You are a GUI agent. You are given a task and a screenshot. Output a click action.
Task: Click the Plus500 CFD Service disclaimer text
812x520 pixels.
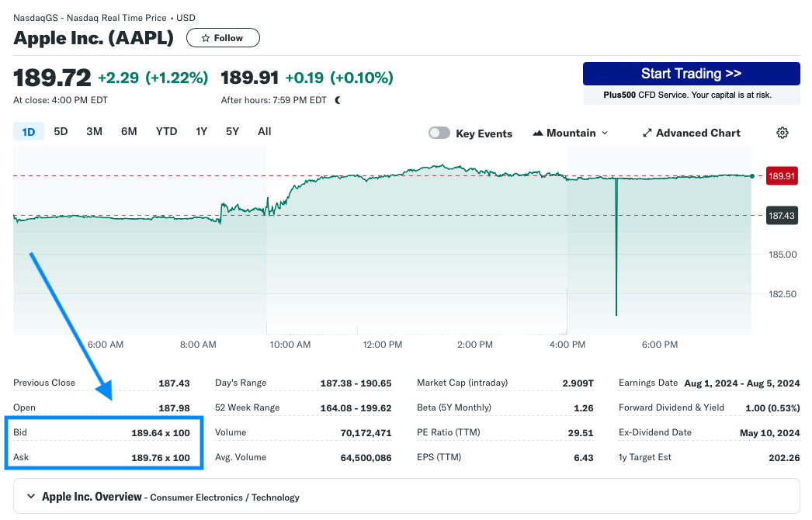[687, 95]
